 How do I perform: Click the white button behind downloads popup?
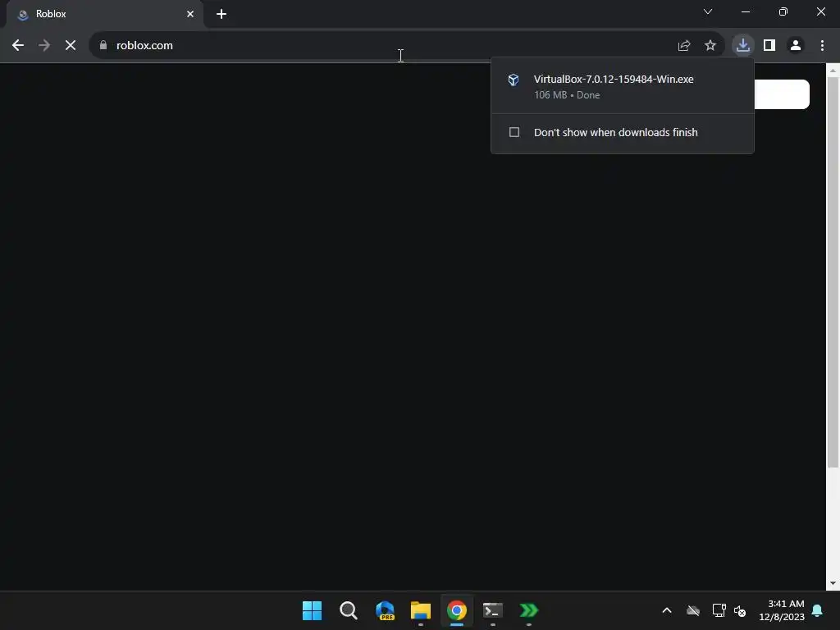tap(782, 94)
